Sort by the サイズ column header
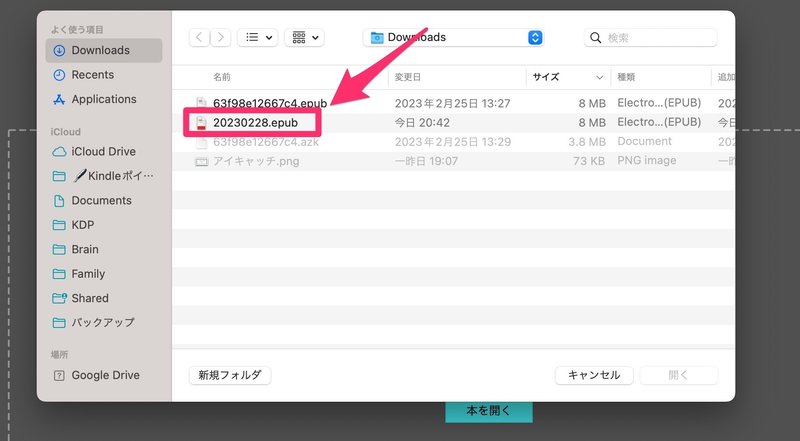The width and height of the screenshot is (800, 441). 546,77
